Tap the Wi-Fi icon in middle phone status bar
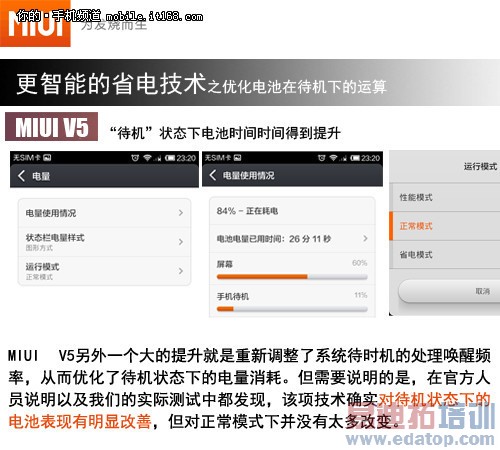 (333, 158)
